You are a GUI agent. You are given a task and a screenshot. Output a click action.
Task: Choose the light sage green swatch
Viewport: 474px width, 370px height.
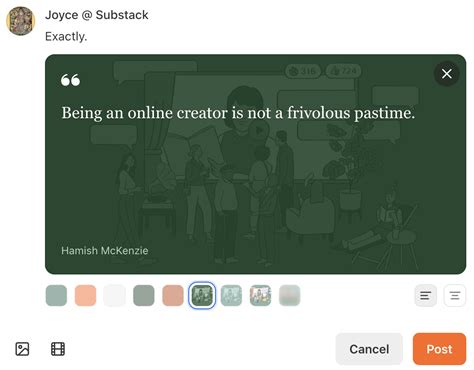point(56,295)
